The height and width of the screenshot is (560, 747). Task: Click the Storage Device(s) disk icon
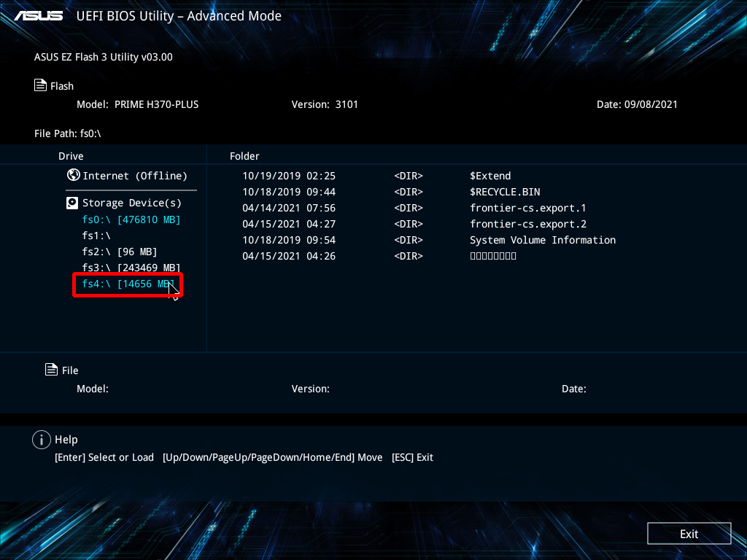click(x=72, y=203)
